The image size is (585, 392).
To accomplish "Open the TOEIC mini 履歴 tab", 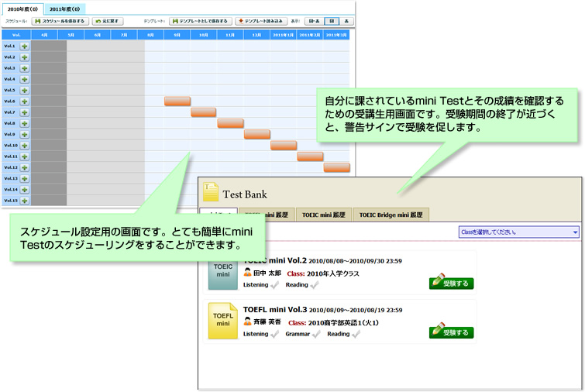I will (323, 215).
